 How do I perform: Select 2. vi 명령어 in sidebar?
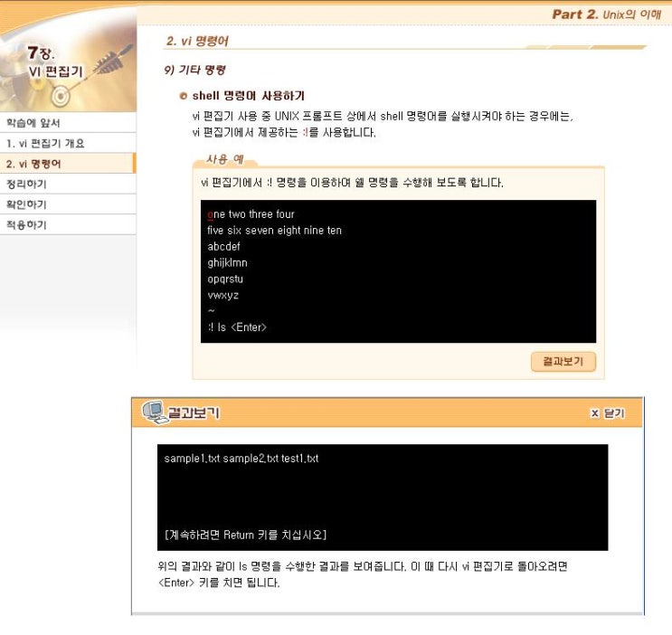coord(34,164)
